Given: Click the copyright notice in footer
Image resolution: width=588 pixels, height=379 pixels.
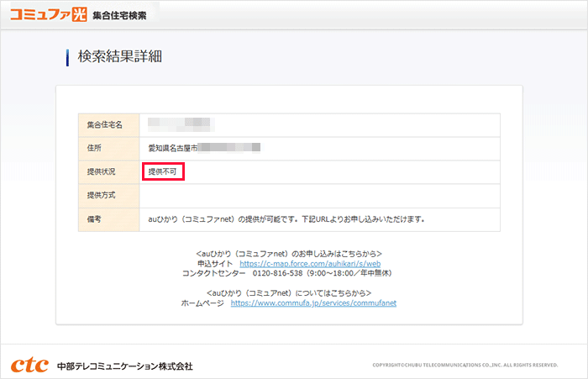Looking at the screenshot, I should [465, 366].
